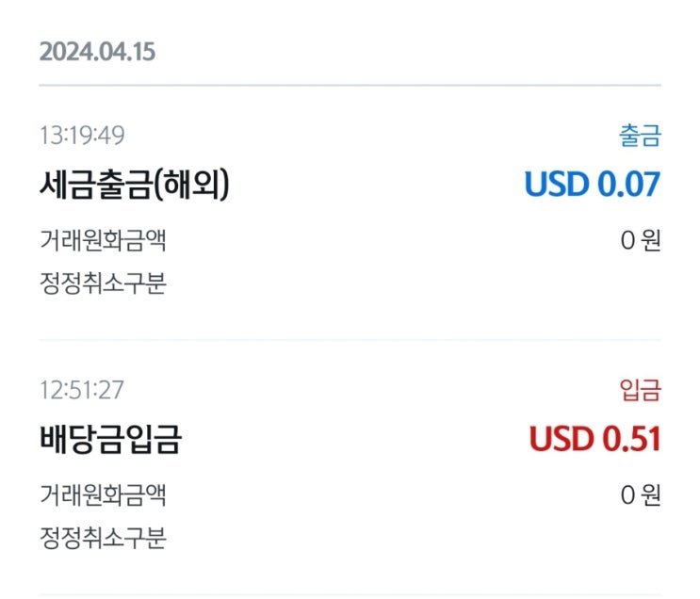
Task: Click the 13:19:49 timestamp
Action: [x=82, y=137]
